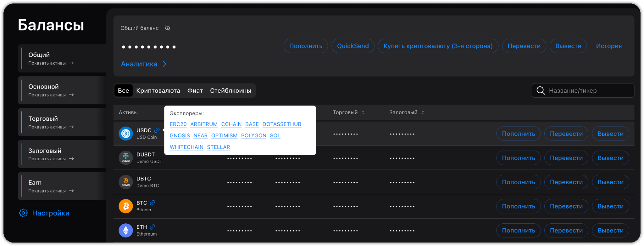
Task: Click the explorer link icon next to USDC
Action: (x=157, y=130)
